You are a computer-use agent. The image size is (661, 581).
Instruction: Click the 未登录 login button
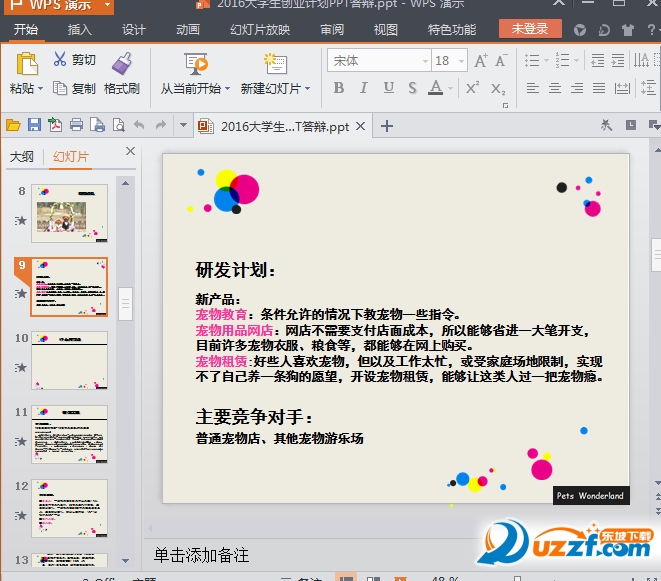530,29
